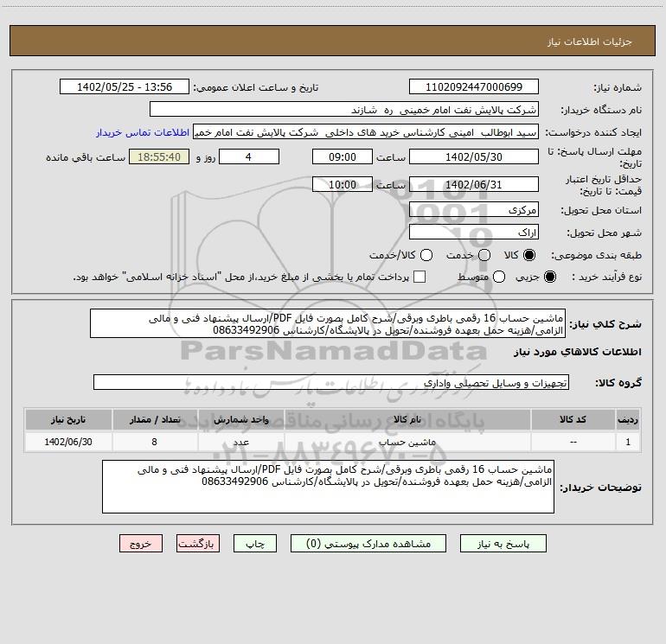Click the row number cell 1
This screenshot has height=644, width=666.
(x=628, y=442)
